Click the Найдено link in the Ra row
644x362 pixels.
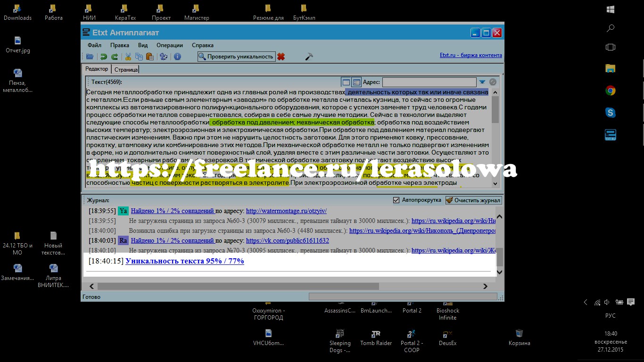coord(173,240)
